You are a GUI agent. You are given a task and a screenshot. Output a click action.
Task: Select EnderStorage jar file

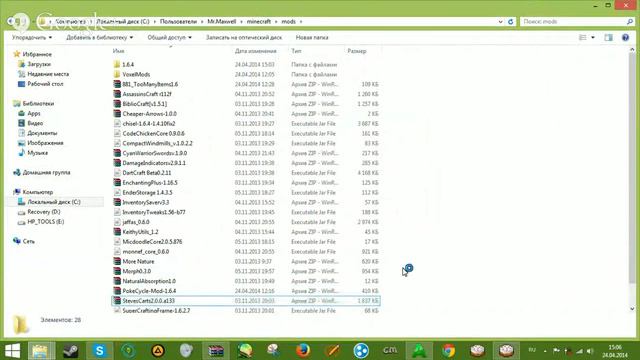point(147,192)
